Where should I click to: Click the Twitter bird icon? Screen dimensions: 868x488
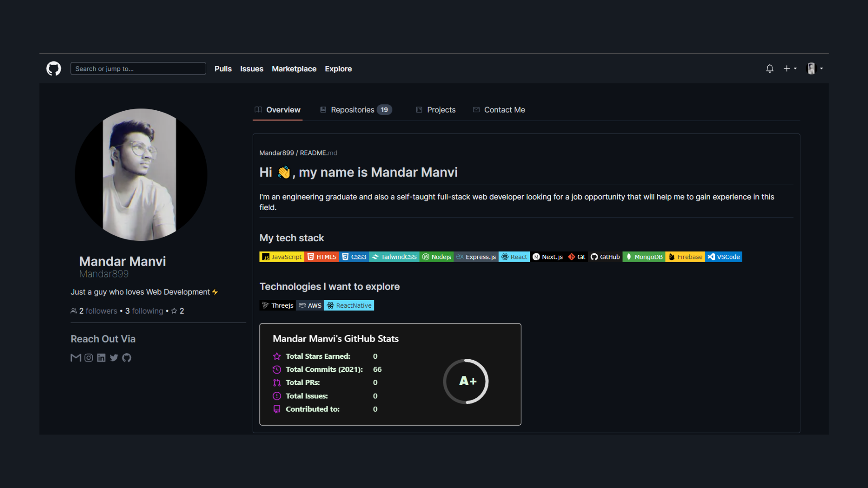tap(114, 358)
